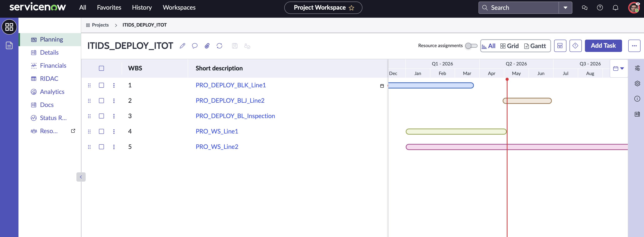Expand the search dropdown arrow

coord(565,8)
